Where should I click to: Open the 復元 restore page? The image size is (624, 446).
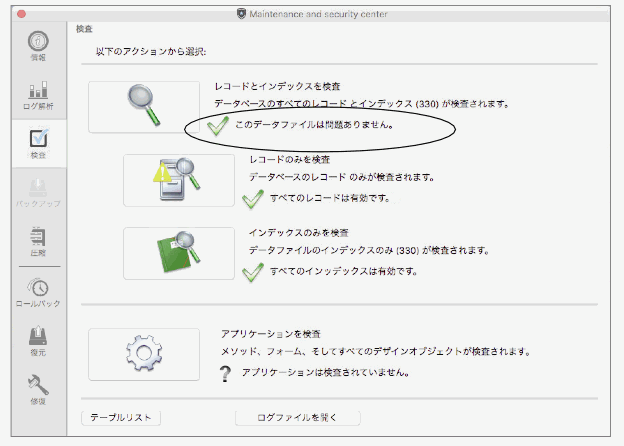(38, 341)
